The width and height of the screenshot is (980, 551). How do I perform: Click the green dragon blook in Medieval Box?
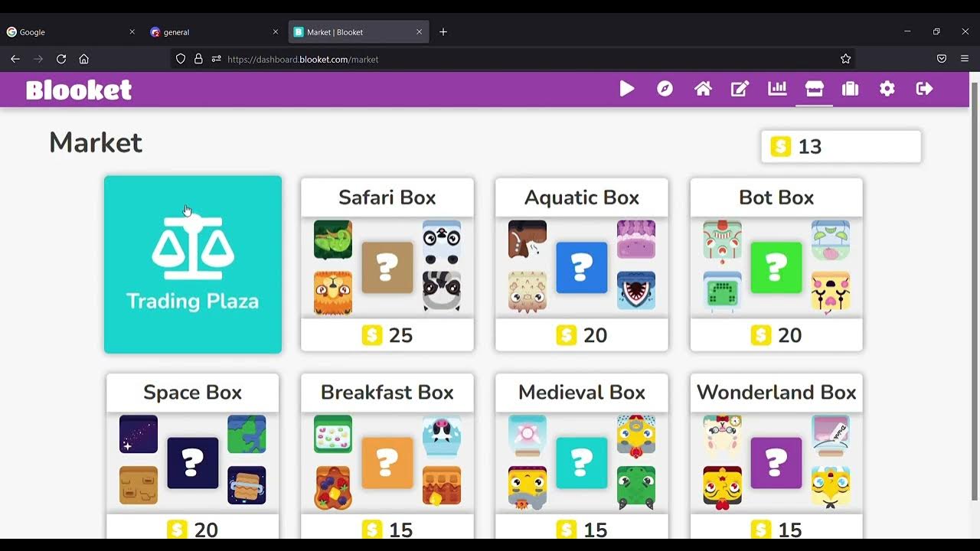click(636, 487)
